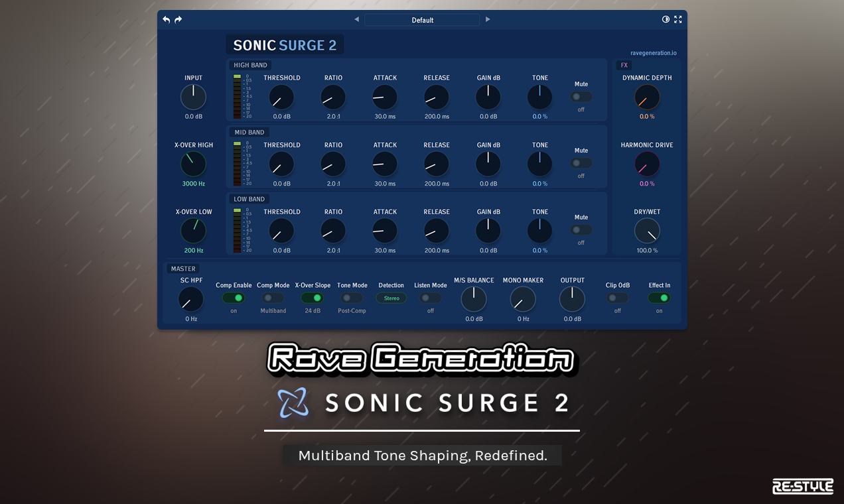Enable Multiband Comp Mode

(273, 298)
